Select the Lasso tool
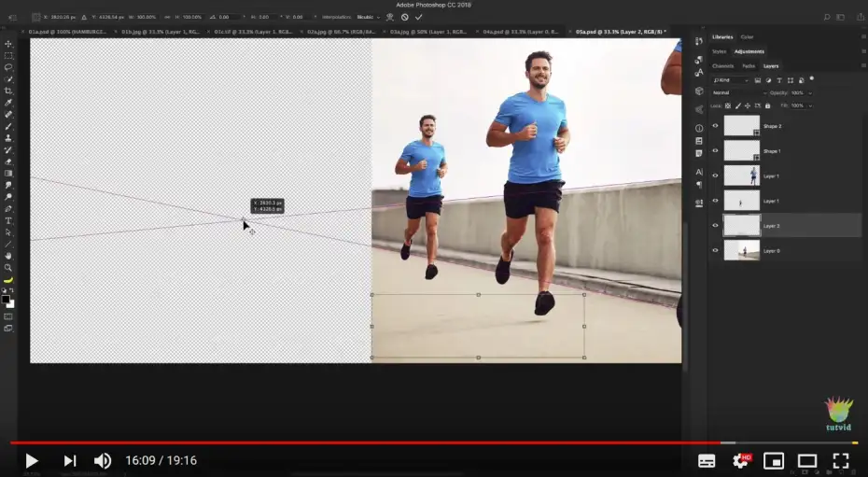This screenshot has height=477, width=868. coord(8,67)
